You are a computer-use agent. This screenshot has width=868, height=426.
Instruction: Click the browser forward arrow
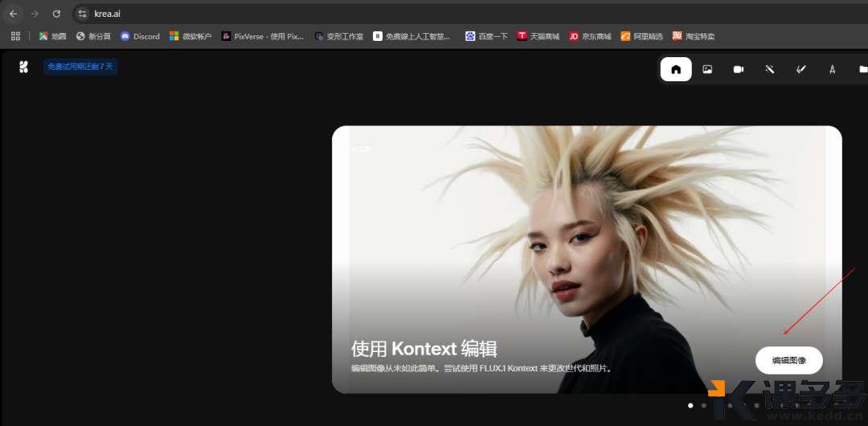pos(35,14)
